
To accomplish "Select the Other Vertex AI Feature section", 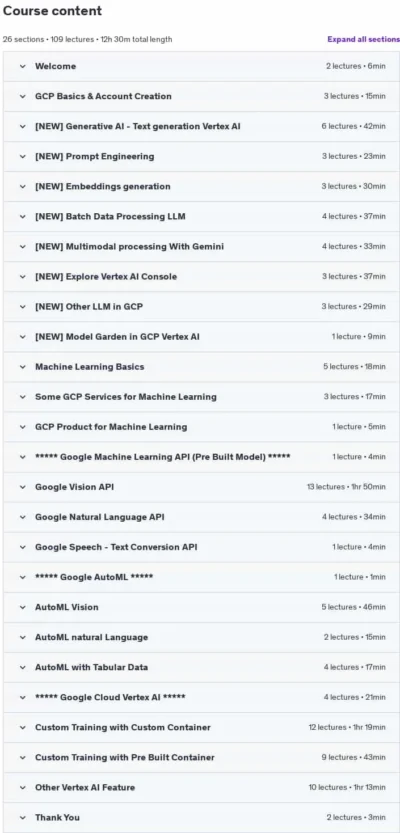I will 202,787.
